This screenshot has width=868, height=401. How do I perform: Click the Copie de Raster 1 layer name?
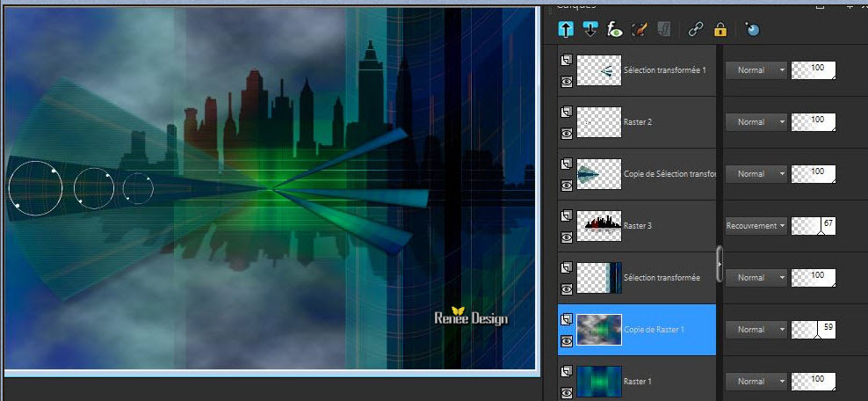point(655,330)
